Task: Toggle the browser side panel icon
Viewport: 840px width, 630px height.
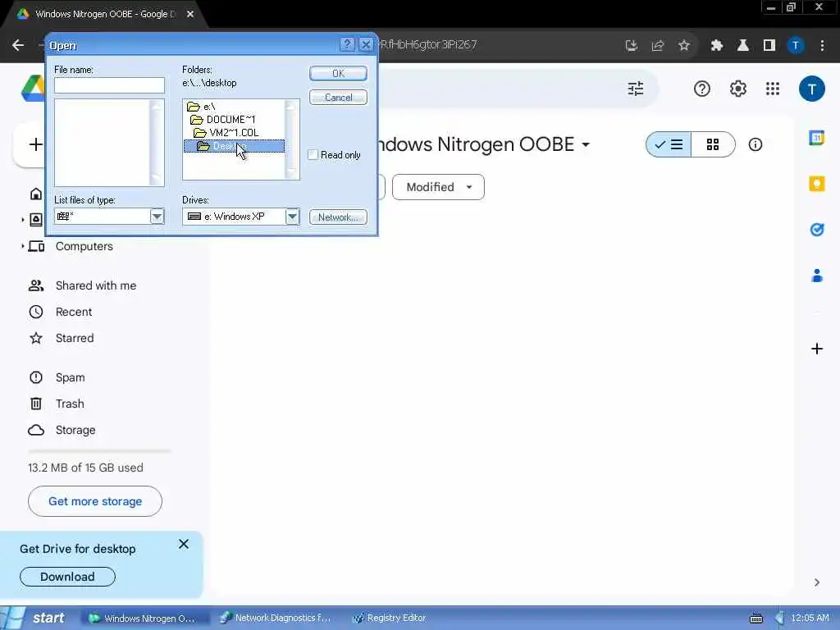Action: [x=769, y=46]
